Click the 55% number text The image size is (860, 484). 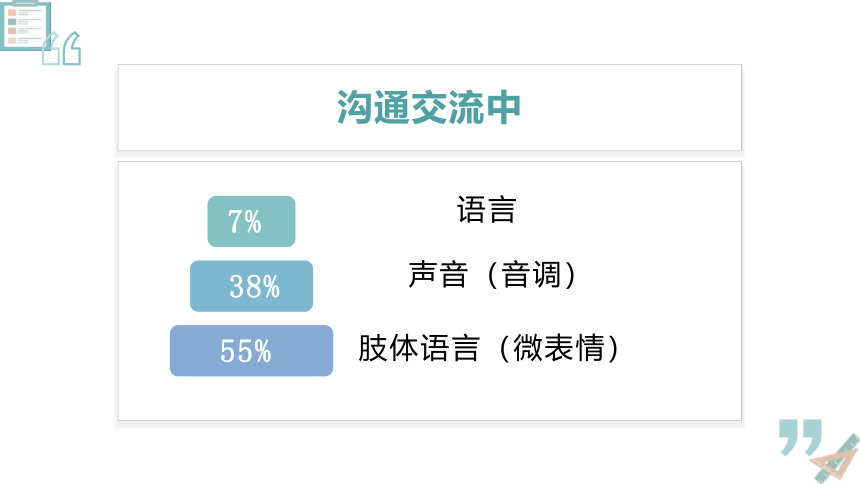pos(246,351)
